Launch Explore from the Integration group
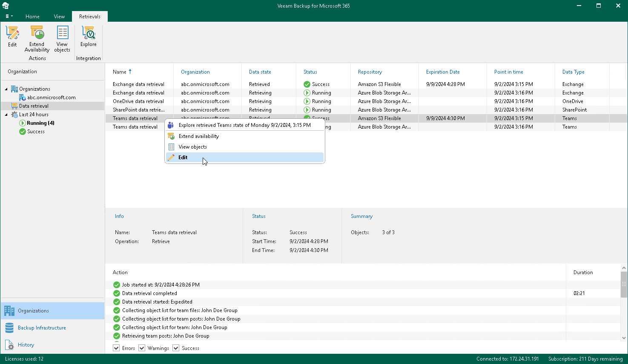Image resolution: width=628 pixels, height=364 pixels. tap(89, 37)
